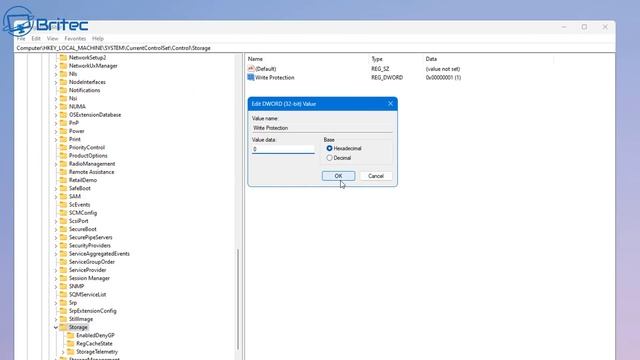Expand the Print key

[56, 139]
